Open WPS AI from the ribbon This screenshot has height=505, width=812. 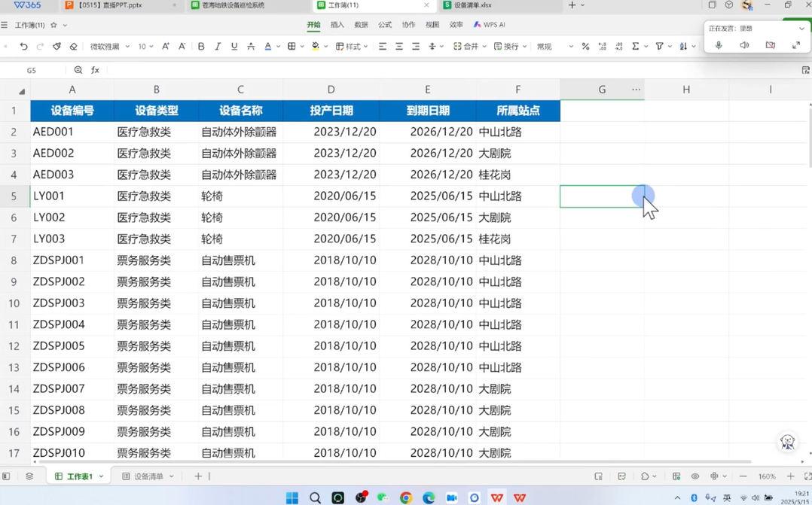pyautogui.click(x=490, y=25)
